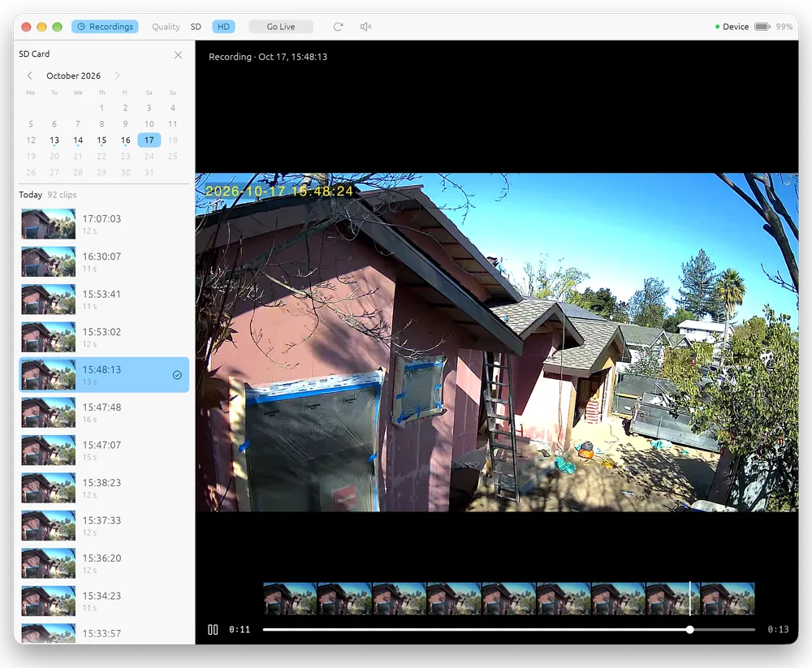Select the 15:48:13 clip row
Viewport: 812px width, 668px height.
104,374
